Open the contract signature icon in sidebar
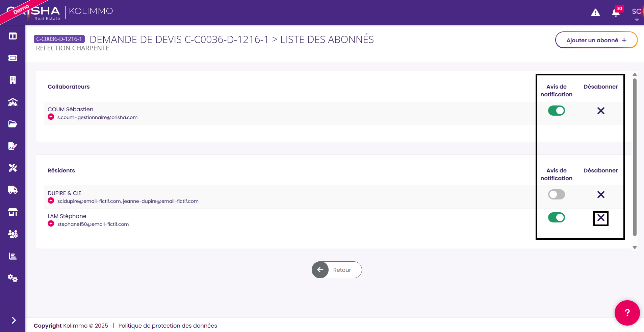644x332 pixels. click(13, 146)
